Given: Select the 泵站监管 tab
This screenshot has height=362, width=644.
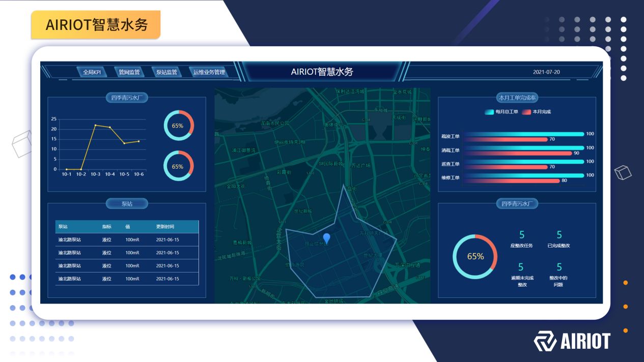Looking at the screenshot, I should click(x=166, y=72).
